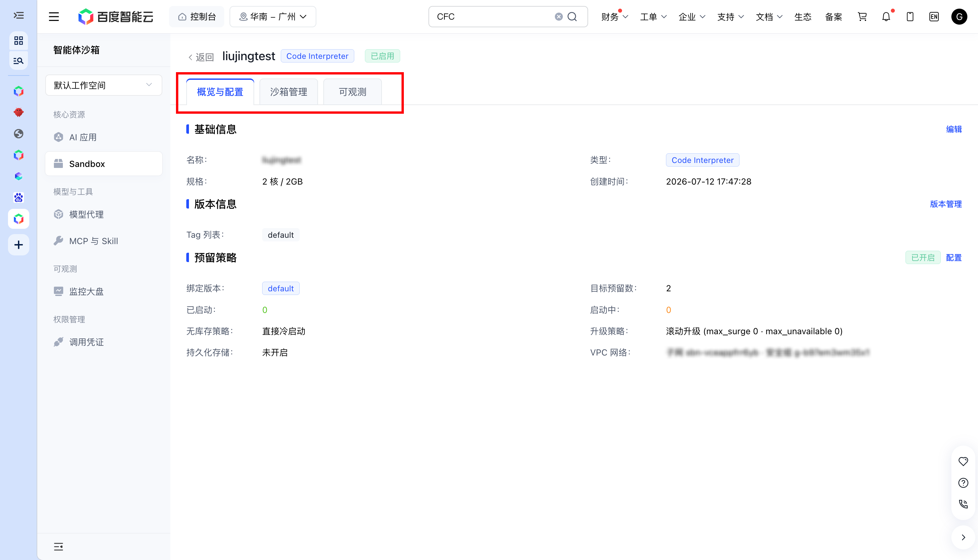Click the search magnifier icon
This screenshot has width=978, height=560.
(572, 17)
